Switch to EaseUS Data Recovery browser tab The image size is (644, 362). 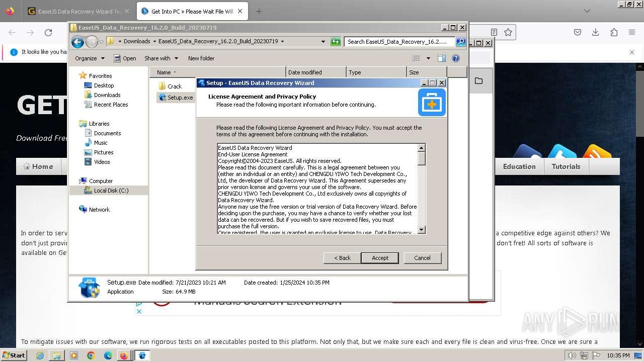79,11
